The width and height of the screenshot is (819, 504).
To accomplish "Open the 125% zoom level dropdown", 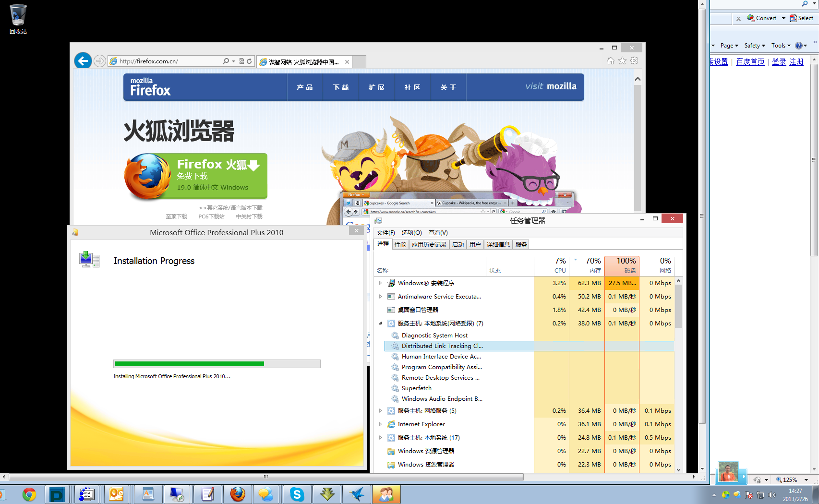I will (x=807, y=480).
